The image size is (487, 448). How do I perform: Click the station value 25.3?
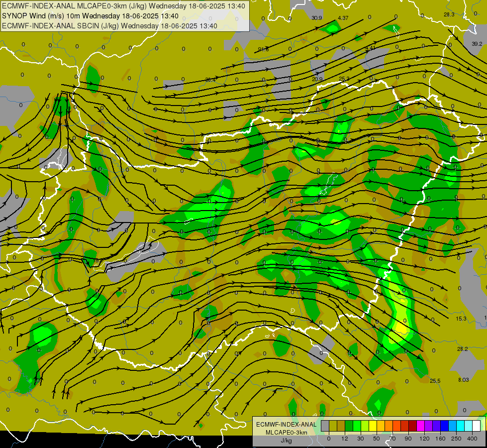coord(344,79)
